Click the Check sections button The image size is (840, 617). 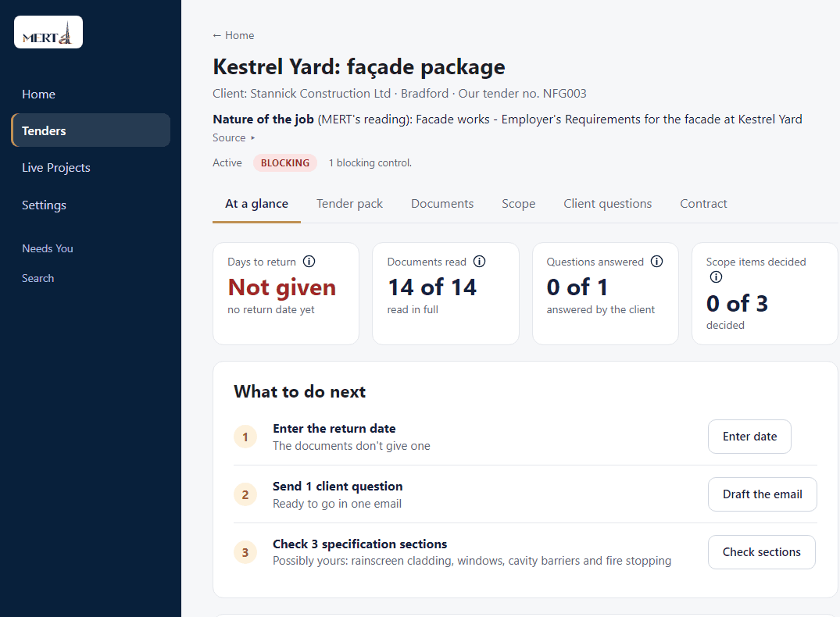coord(761,552)
